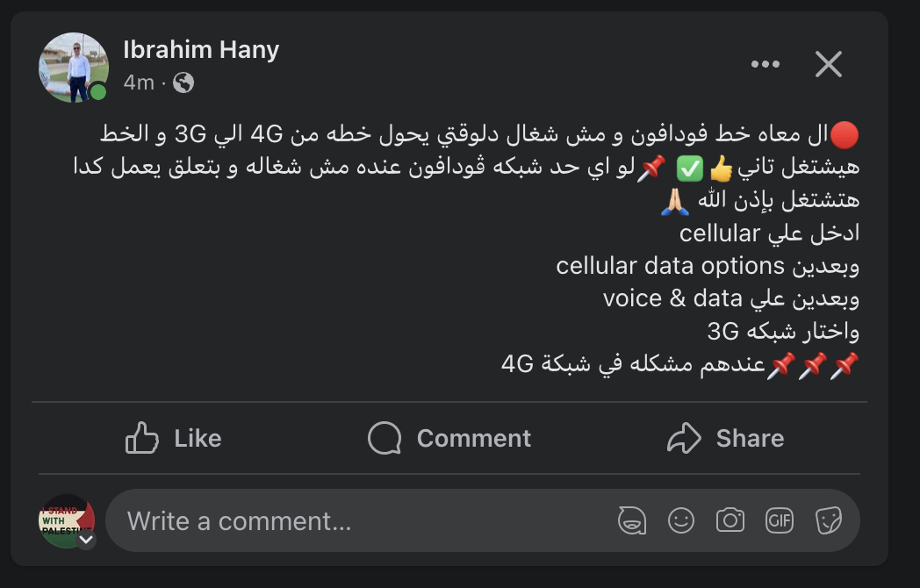Open the sticker picker in the comment box
The height and width of the screenshot is (588, 920).
point(828,520)
